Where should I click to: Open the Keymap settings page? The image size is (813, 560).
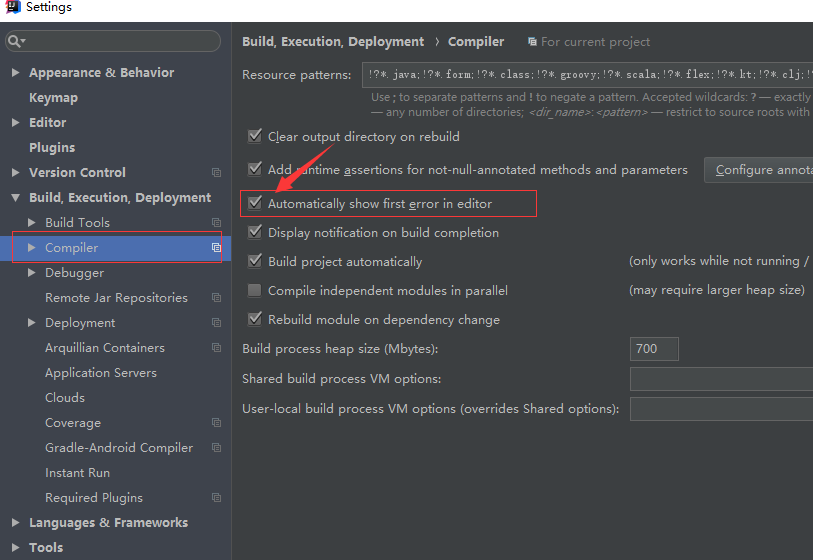[53, 98]
